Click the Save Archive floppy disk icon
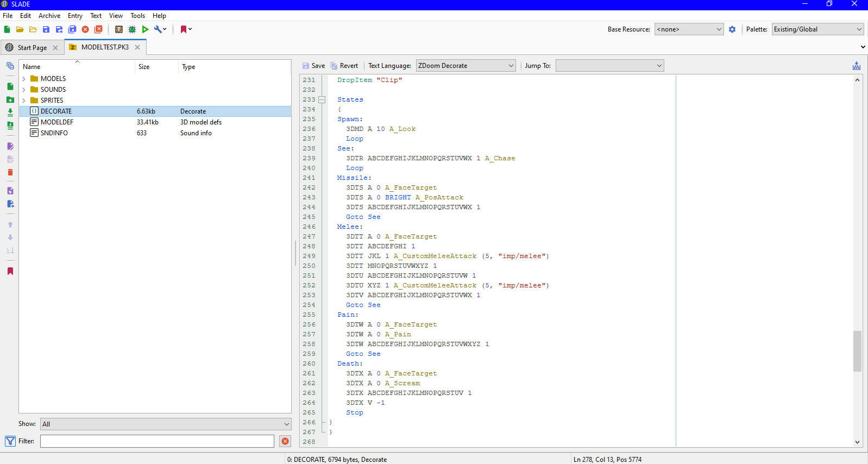The height and width of the screenshot is (464, 868). point(46,29)
